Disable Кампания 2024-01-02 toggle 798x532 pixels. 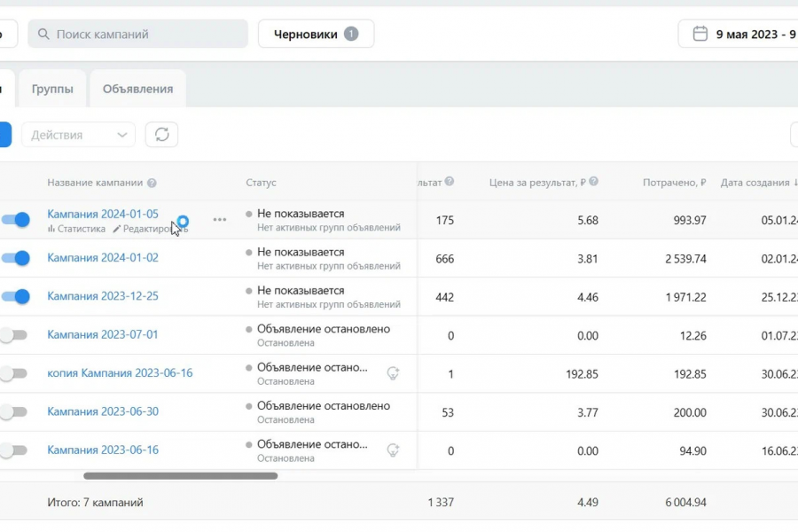[15, 258]
